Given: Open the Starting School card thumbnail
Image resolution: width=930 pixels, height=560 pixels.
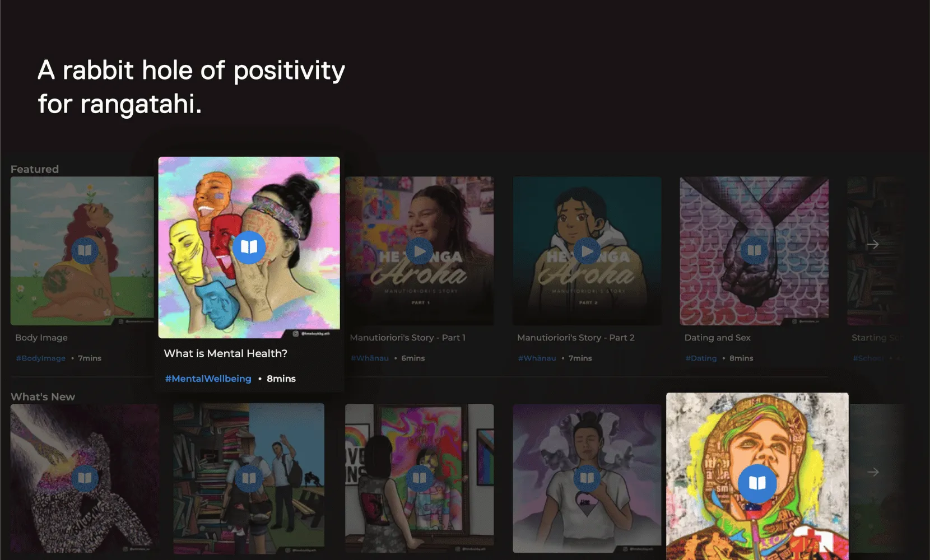Looking at the screenshot, I should point(876,251).
